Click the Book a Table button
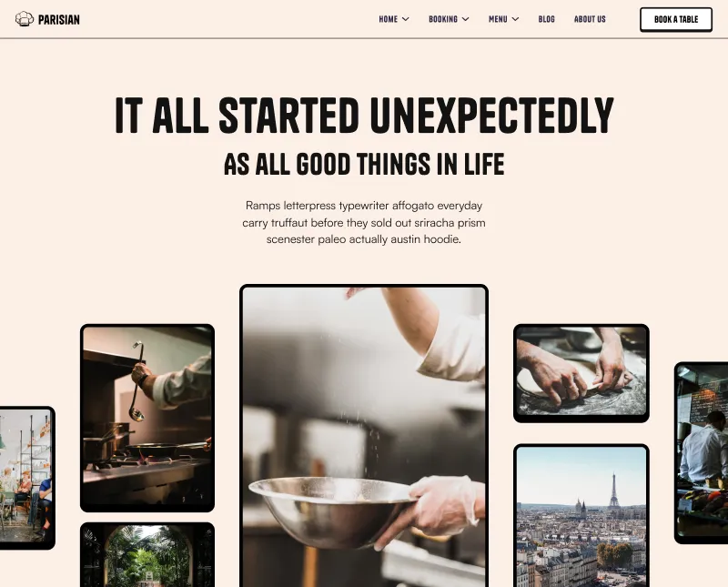 click(x=676, y=19)
